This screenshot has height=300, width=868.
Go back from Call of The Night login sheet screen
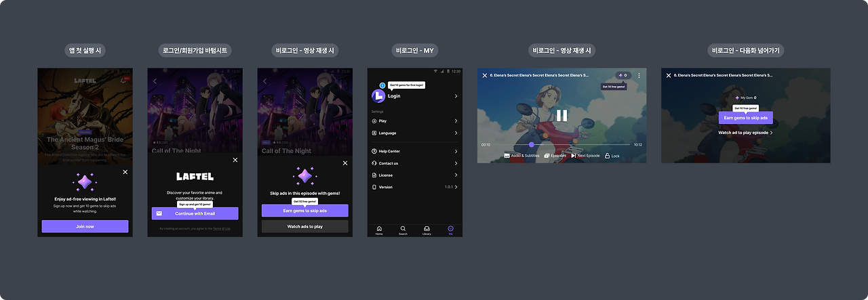tap(155, 81)
